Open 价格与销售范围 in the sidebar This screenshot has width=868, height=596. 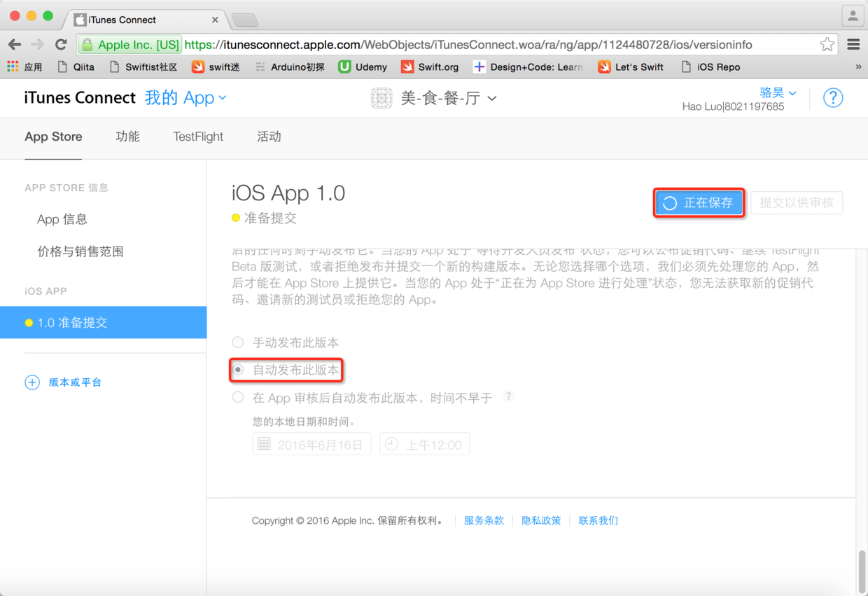tap(80, 251)
